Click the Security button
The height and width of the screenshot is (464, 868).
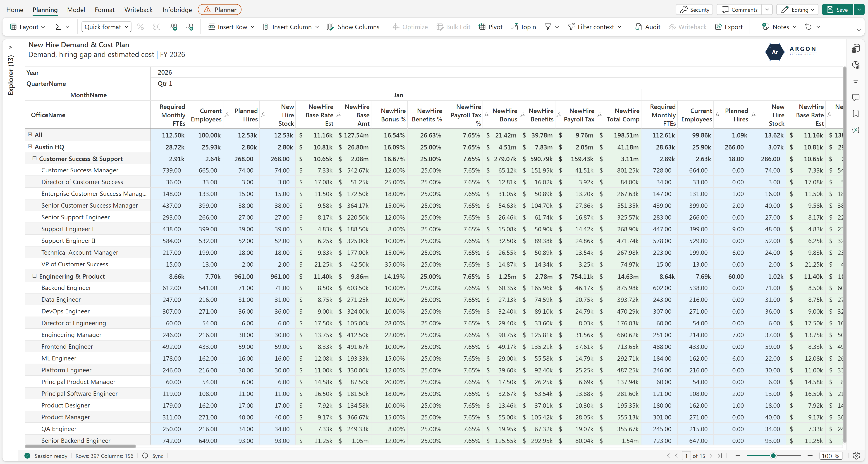click(694, 10)
